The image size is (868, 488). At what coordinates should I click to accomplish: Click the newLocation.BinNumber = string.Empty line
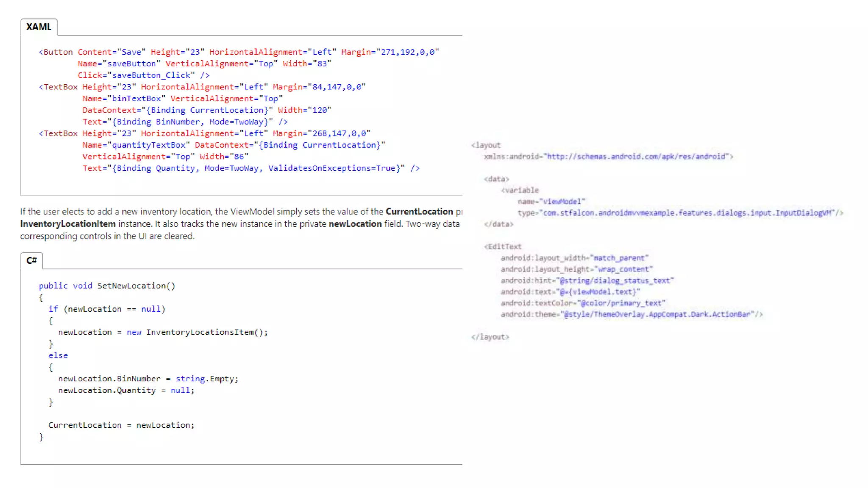pyautogui.click(x=148, y=379)
